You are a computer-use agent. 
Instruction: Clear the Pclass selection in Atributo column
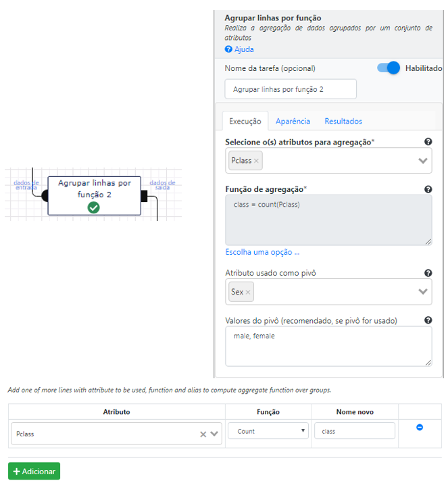(203, 434)
